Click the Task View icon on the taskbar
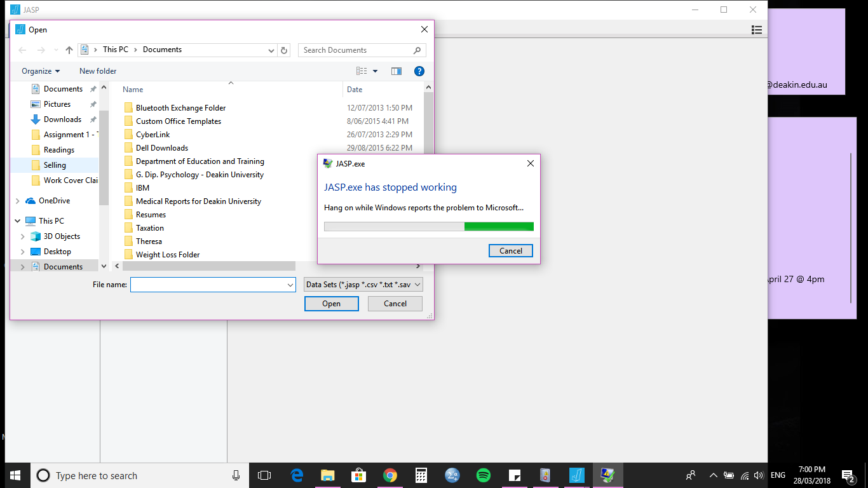 (x=265, y=475)
